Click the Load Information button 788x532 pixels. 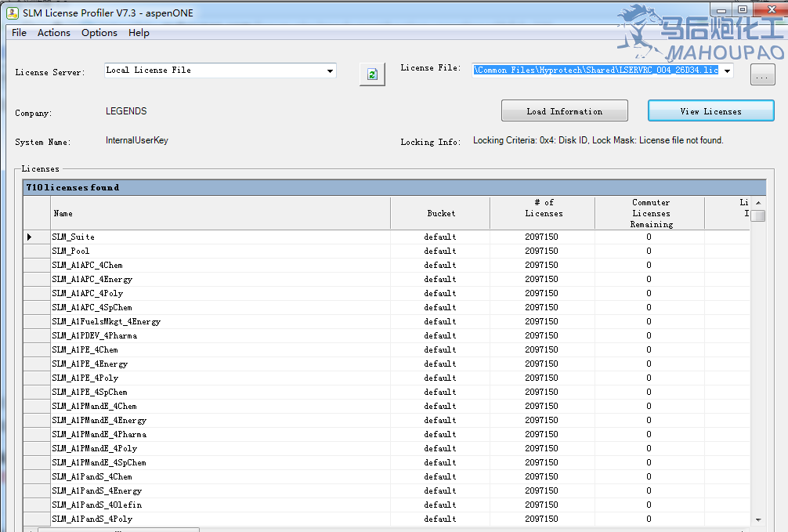point(564,110)
